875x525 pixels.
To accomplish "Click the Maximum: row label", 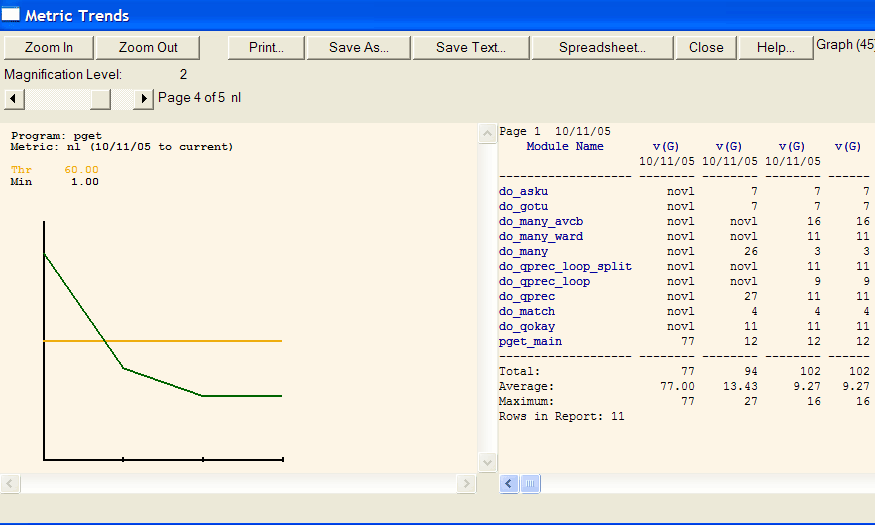I will [526, 401].
